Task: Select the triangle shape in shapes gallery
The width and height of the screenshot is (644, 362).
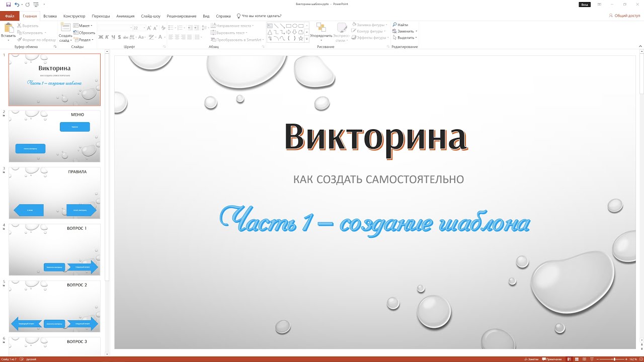Action: [x=270, y=32]
